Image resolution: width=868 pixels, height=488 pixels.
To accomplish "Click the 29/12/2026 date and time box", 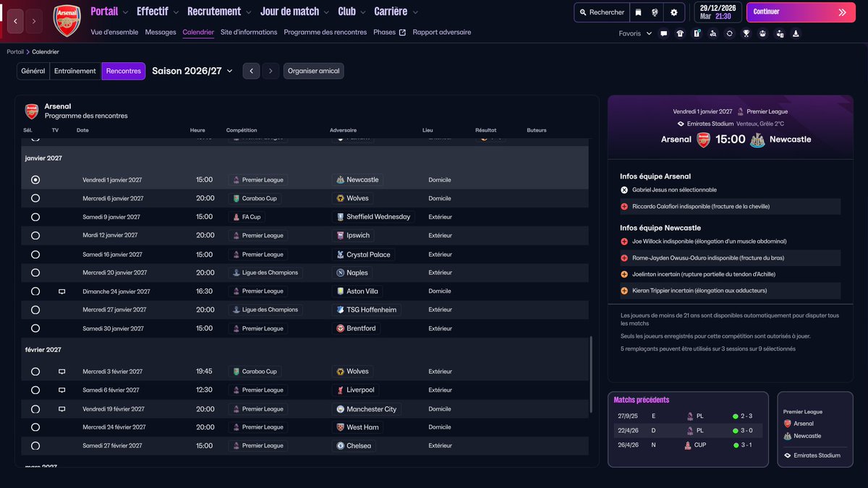I will 718,12.
